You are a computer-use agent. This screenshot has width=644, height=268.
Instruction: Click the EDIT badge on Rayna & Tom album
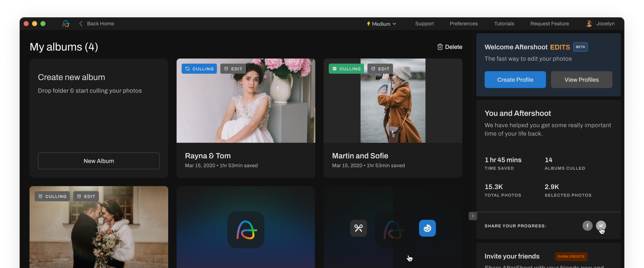click(x=233, y=69)
